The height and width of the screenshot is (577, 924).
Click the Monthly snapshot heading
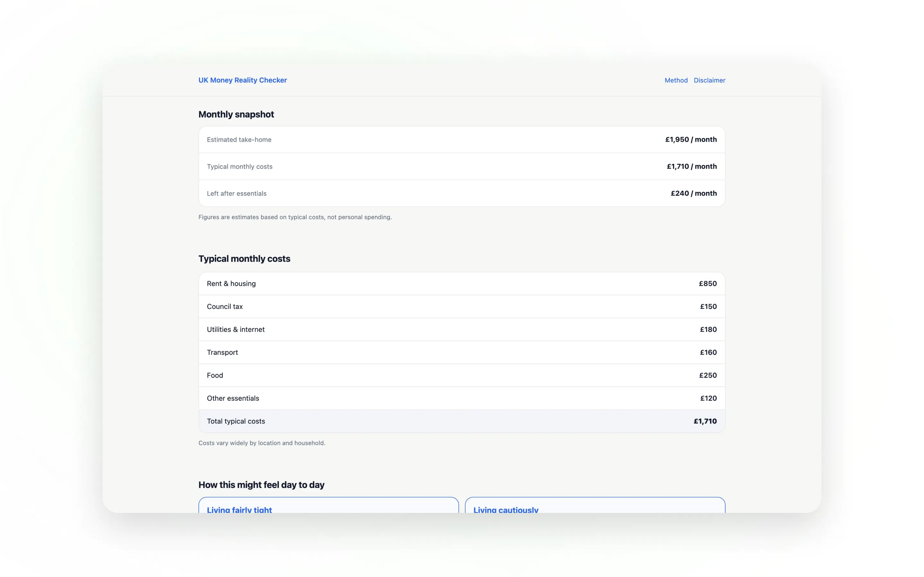(x=236, y=114)
